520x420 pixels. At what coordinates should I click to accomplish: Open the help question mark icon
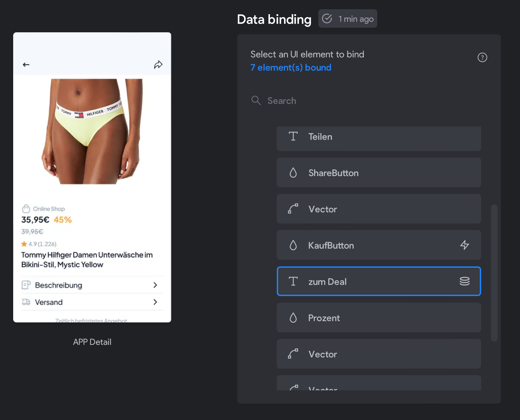click(x=482, y=57)
